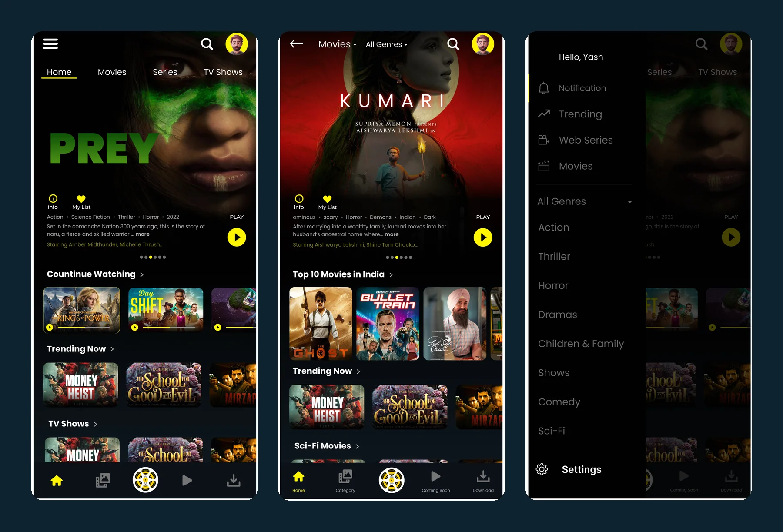Viewport: 783px width, 532px height.
Task: Expand Top 10 Movies in India arrow
Action: click(391, 275)
